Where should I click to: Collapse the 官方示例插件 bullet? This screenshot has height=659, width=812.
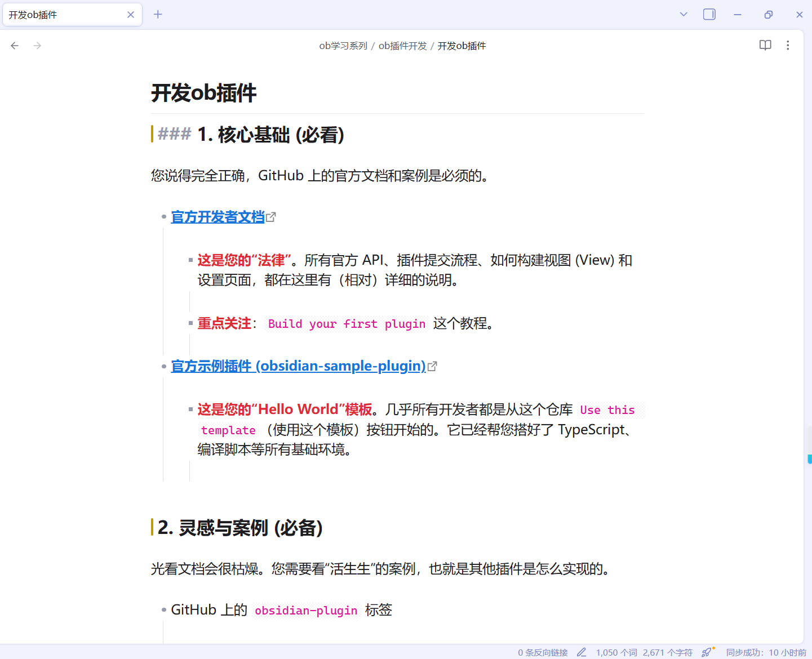[163, 367]
